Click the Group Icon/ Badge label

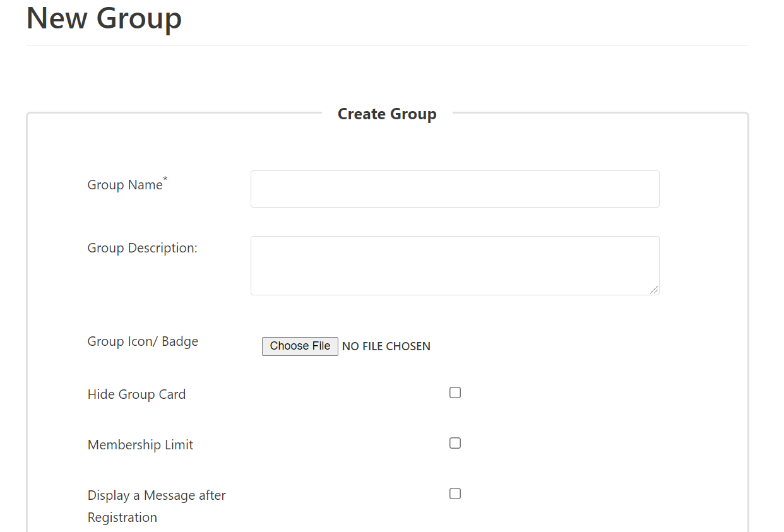point(143,341)
